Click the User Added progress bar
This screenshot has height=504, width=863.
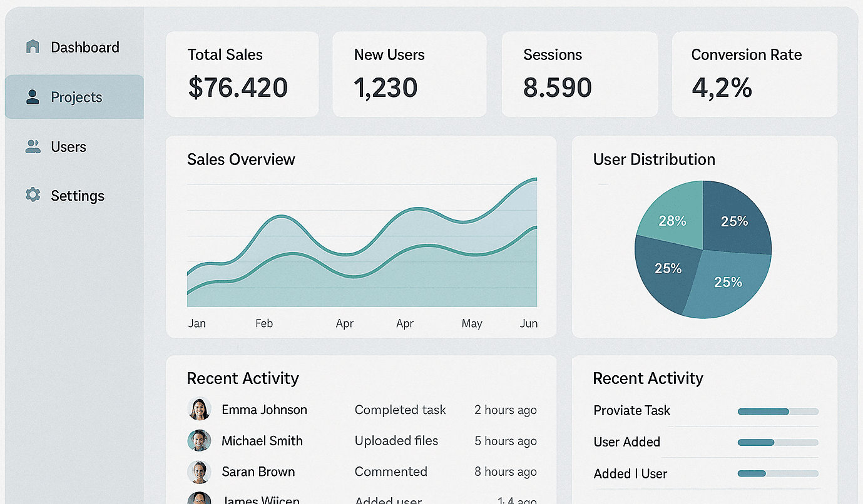pos(778,443)
